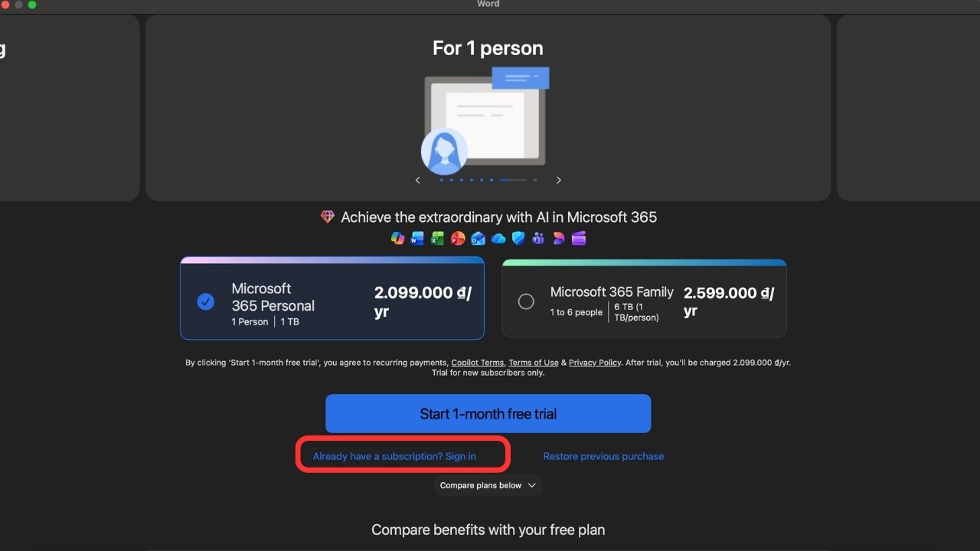Open Already have a subscription? Sign in
The height and width of the screenshot is (551, 980).
(394, 456)
